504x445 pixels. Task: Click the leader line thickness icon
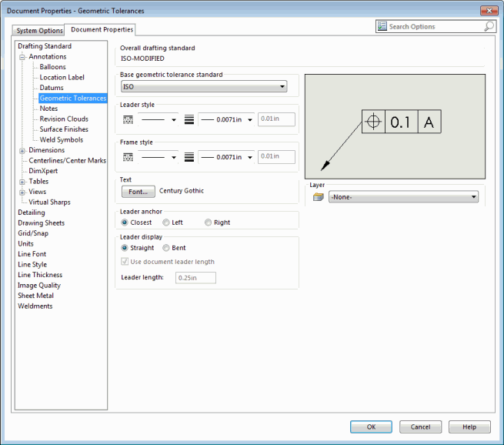[189, 120]
